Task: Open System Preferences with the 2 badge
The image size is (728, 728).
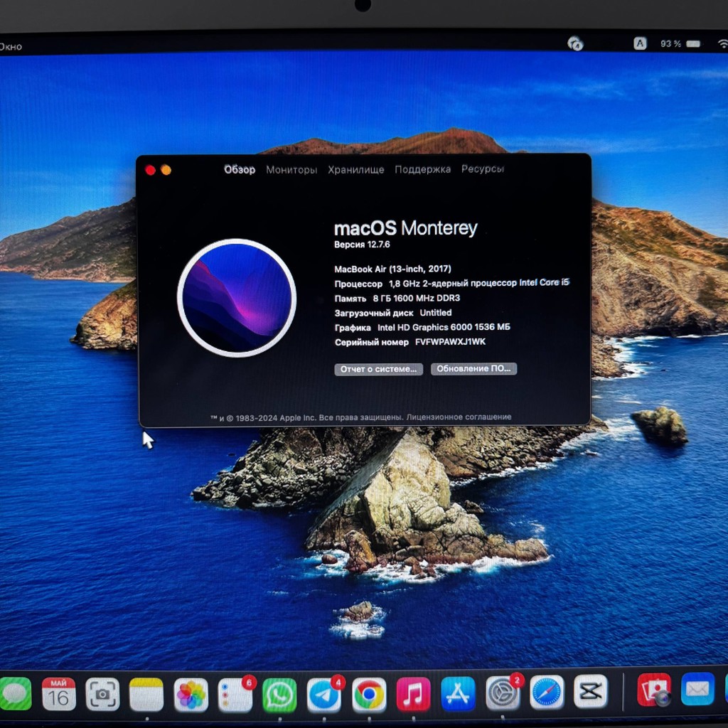Action: pyautogui.click(x=503, y=693)
